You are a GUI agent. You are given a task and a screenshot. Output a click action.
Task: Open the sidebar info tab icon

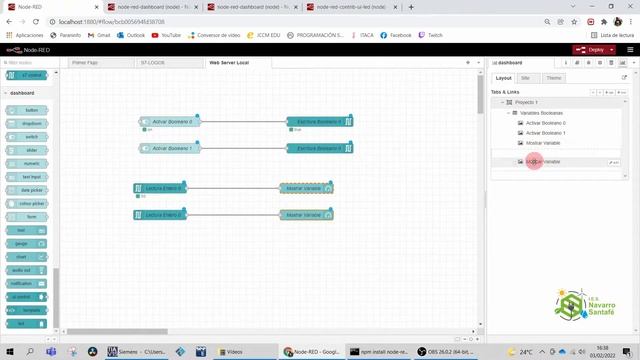pyautogui.click(x=566, y=63)
